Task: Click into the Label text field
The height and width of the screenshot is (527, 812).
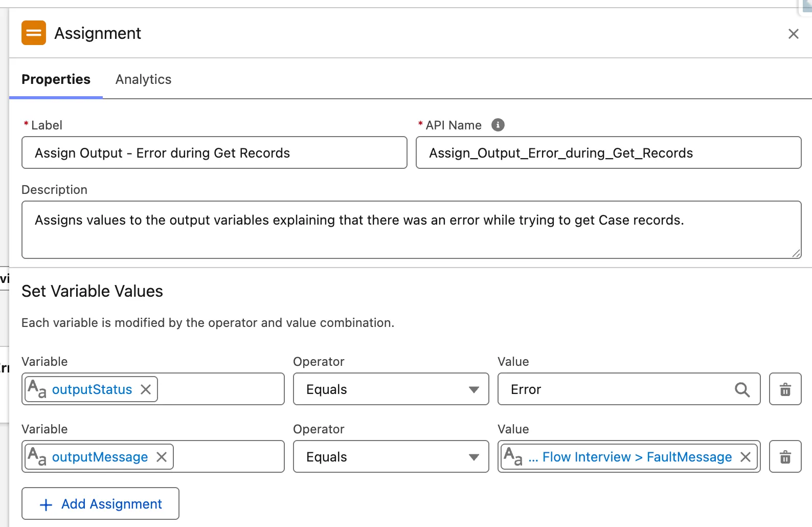Action: point(214,153)
